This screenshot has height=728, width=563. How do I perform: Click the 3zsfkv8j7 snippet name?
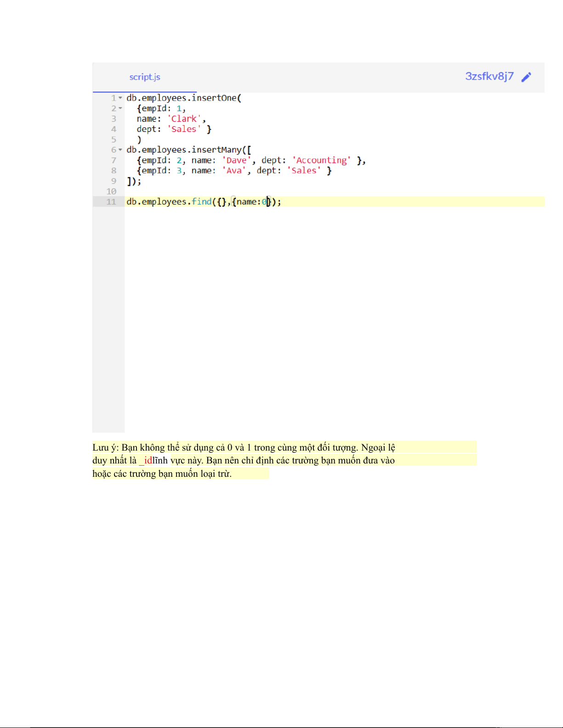(x=489, y=76)
